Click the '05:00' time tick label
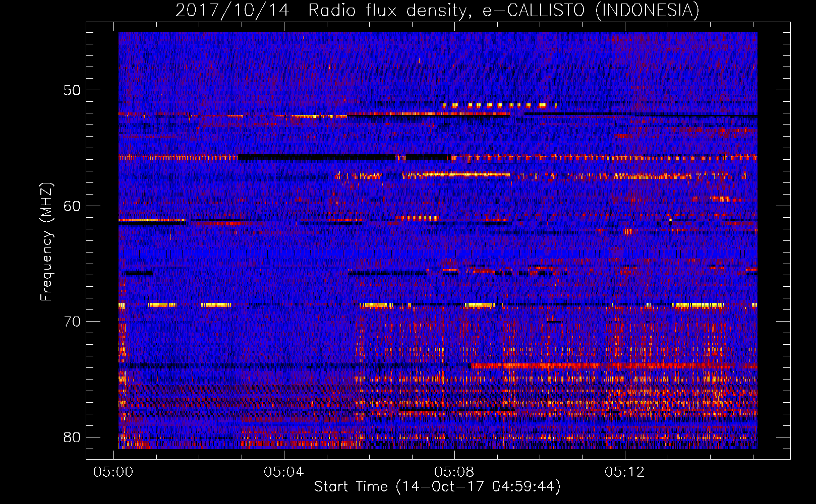 pyautogui.click(x=113, y=472)
